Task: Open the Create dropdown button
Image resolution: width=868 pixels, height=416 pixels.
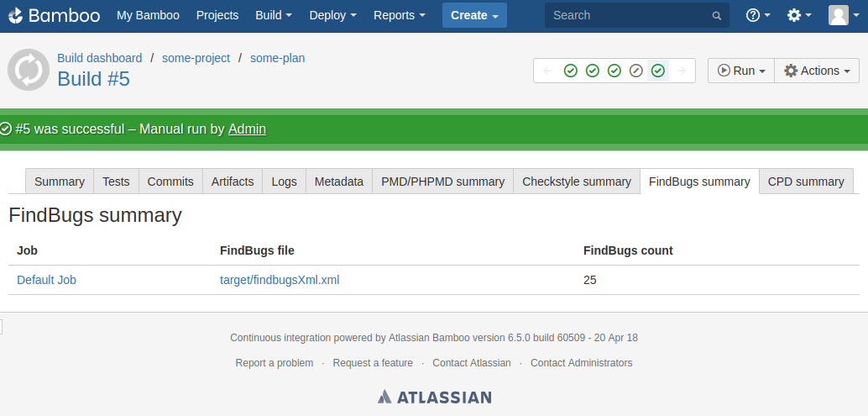Action: click(x=474, y=15)
